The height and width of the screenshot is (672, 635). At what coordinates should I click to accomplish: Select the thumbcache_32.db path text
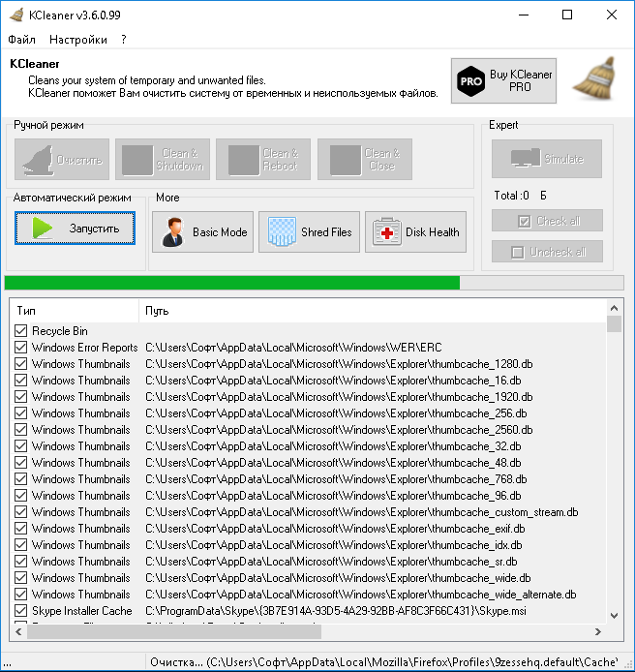click(x=333, y=446)
